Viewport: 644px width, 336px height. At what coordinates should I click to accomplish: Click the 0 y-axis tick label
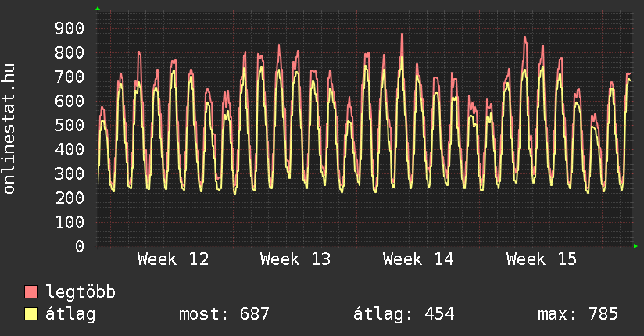point(80,246)
